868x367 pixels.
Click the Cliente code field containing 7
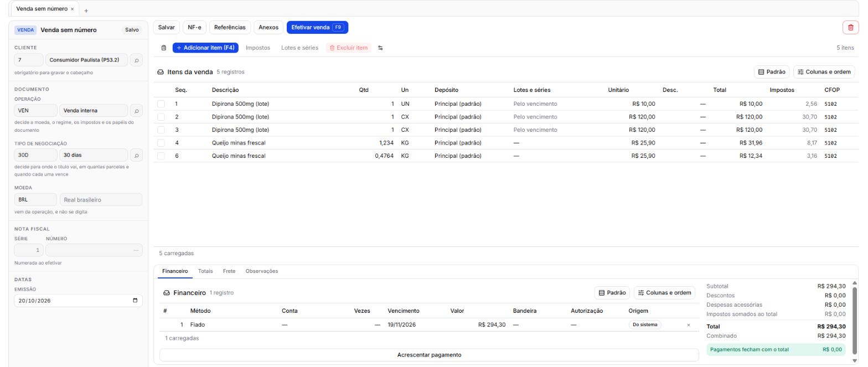coord(29,60)
